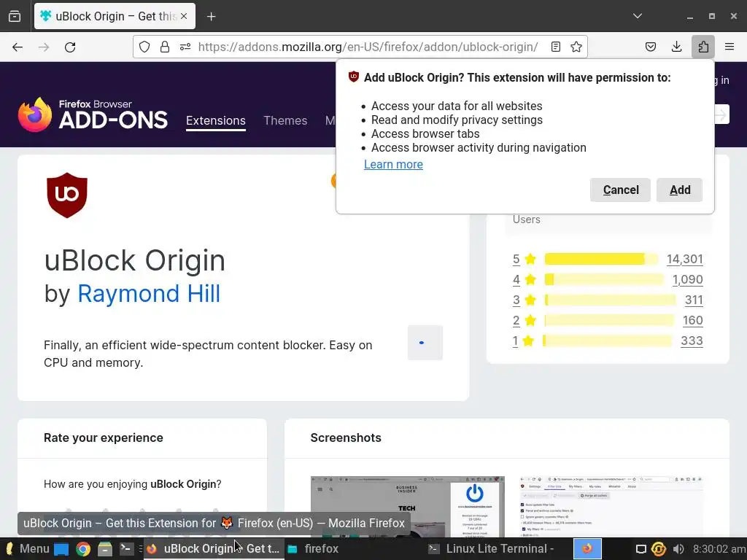The width and height of the screenshot is (747, 560).
Task: Bookmark this page with the star
Action: click(576, 47)
